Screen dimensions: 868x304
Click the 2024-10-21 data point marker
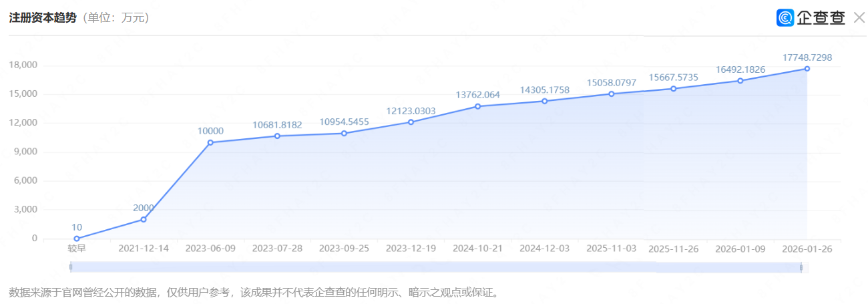tap(477, 106)
